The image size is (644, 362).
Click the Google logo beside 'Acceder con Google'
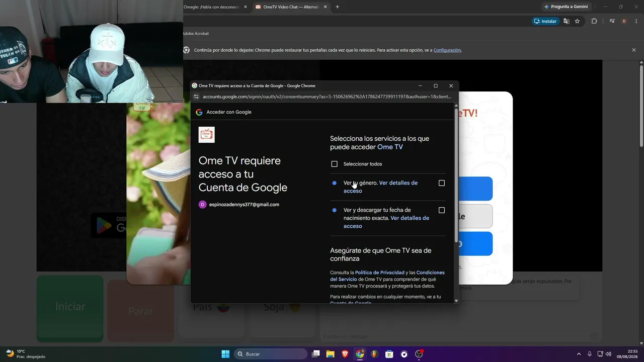point(199,112)
